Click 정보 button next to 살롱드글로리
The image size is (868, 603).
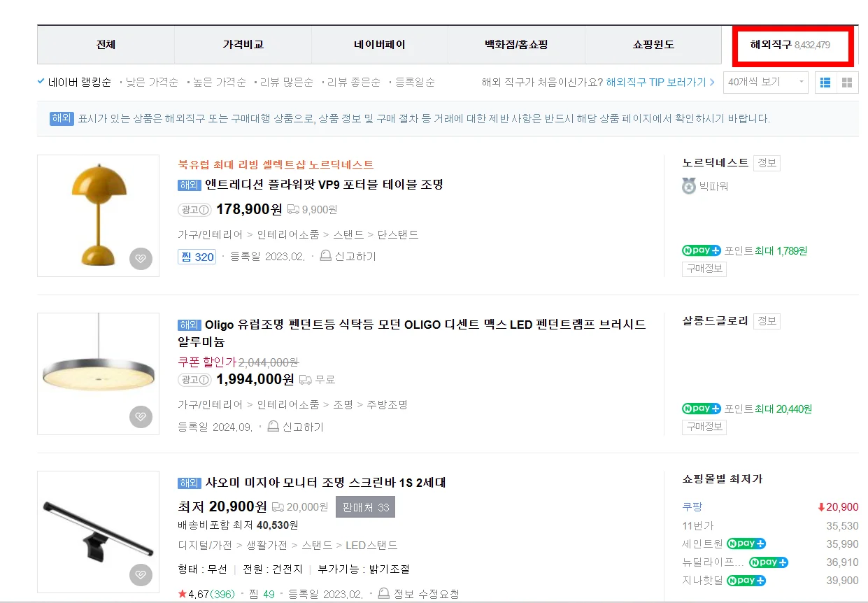click(767, 321)
